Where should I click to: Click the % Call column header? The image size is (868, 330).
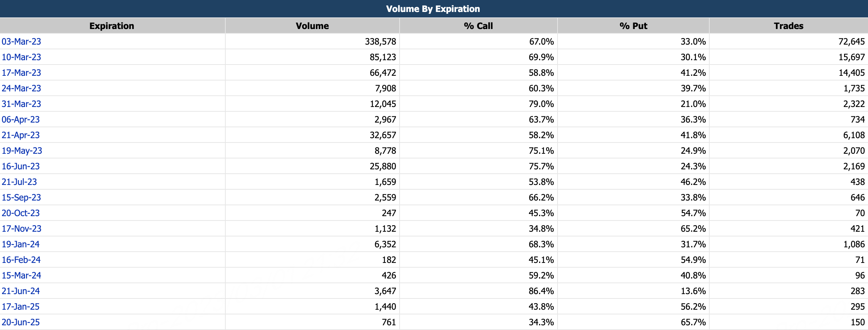click(478, 26)
